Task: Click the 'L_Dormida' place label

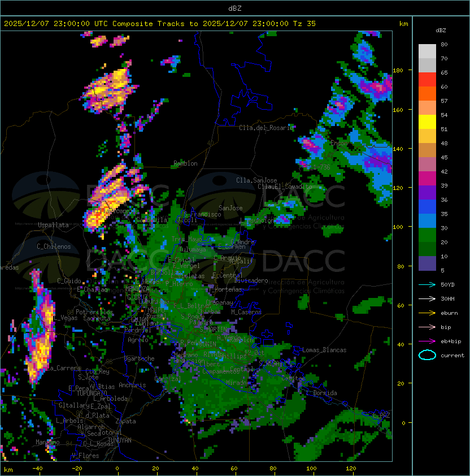Action: 321,393
